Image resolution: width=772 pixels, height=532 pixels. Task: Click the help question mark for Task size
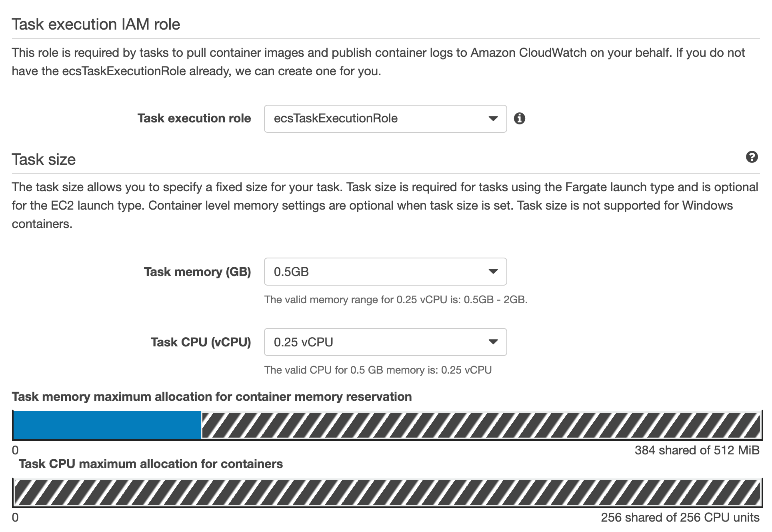(752, 157)
